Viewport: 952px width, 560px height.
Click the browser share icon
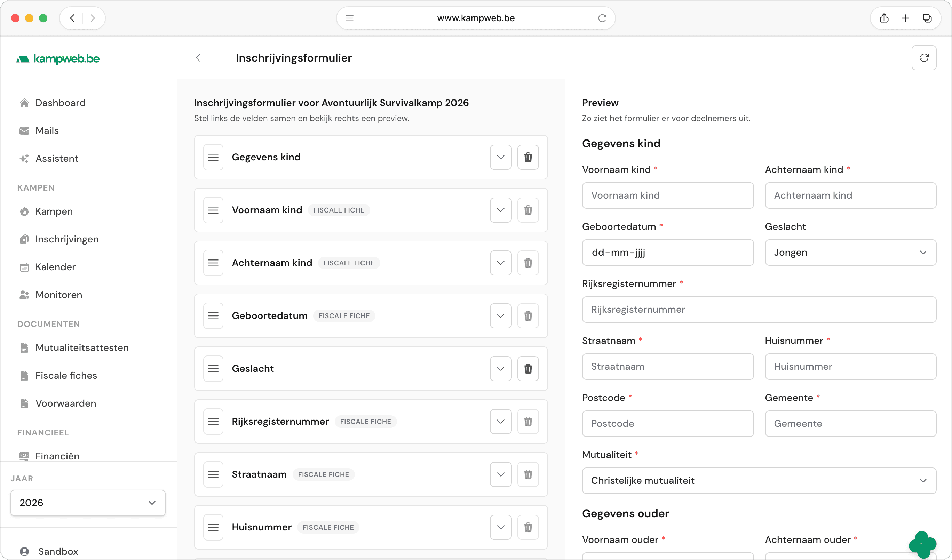point(884,18)
